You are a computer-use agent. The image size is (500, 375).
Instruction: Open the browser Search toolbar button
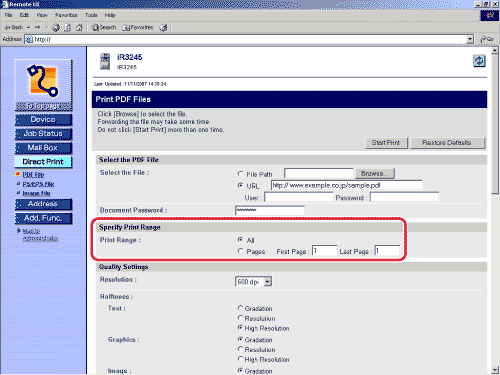tap(104, 28)
